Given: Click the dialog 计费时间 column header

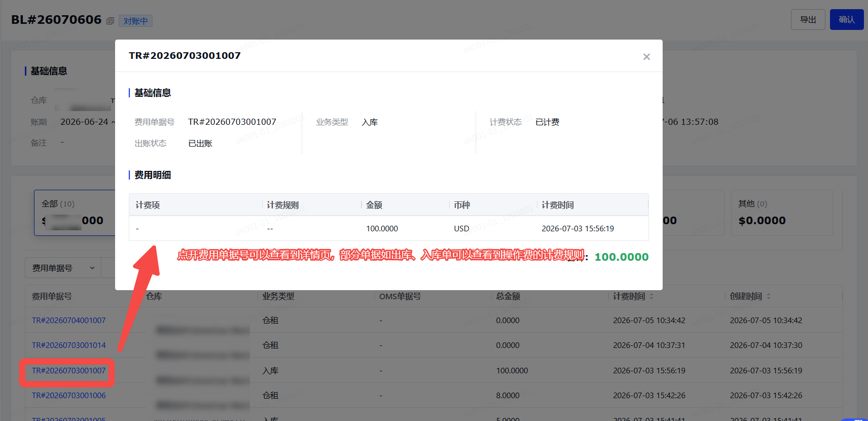Looking at the screenshot, I should (x=558, y=205).
